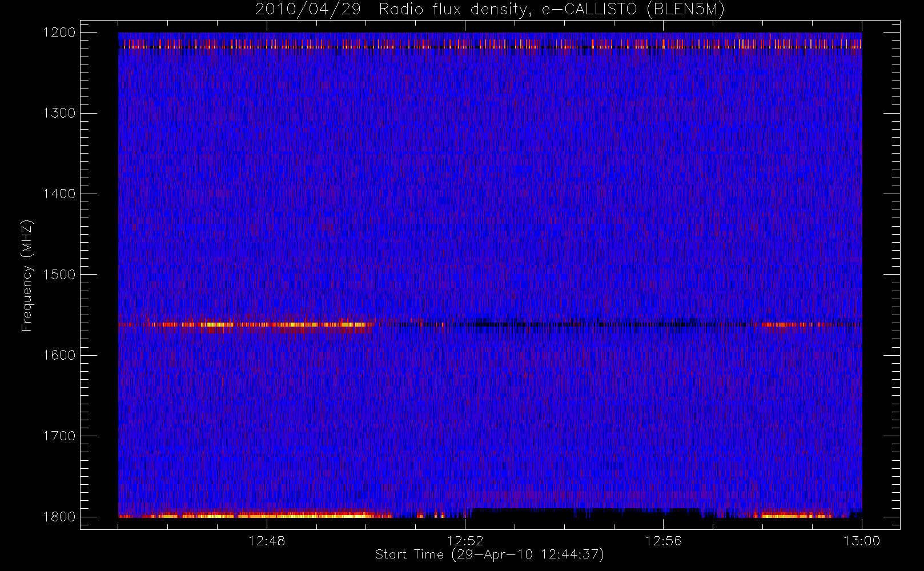Screen dimensions: 924x571
Task: Select the 1500 frequency axis label
Action: click(x=59, y=275)
